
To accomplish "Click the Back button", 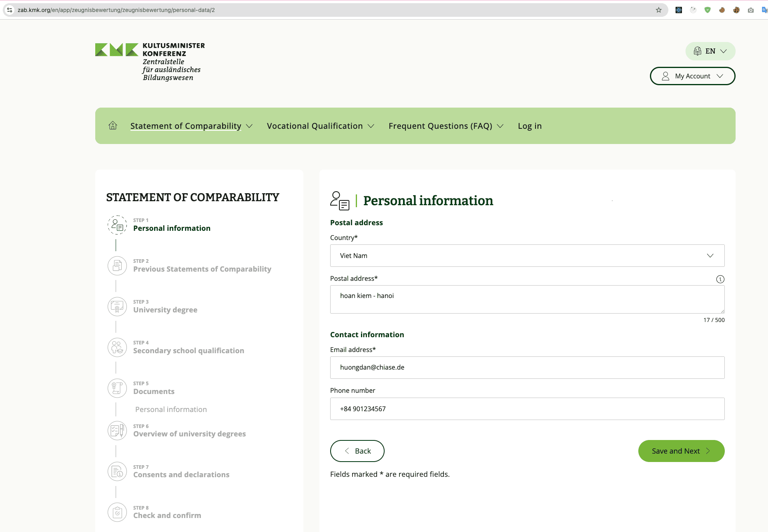I will (357, 451).
